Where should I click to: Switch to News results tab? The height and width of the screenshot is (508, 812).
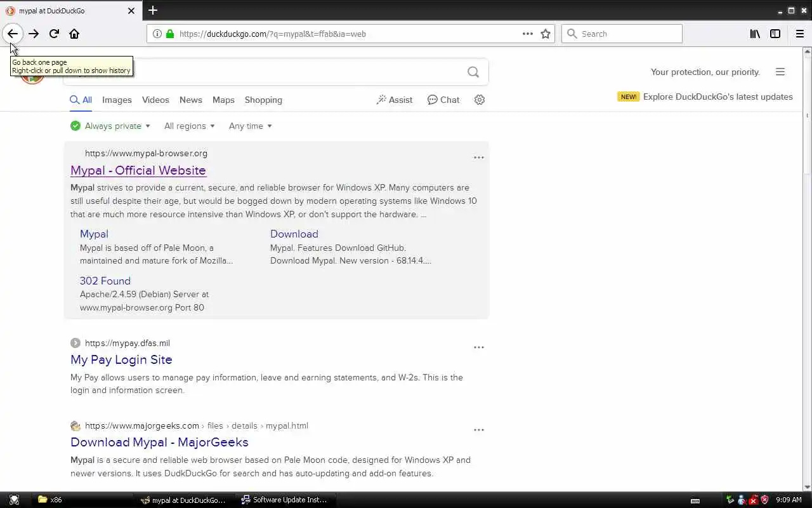click(190, 100)
